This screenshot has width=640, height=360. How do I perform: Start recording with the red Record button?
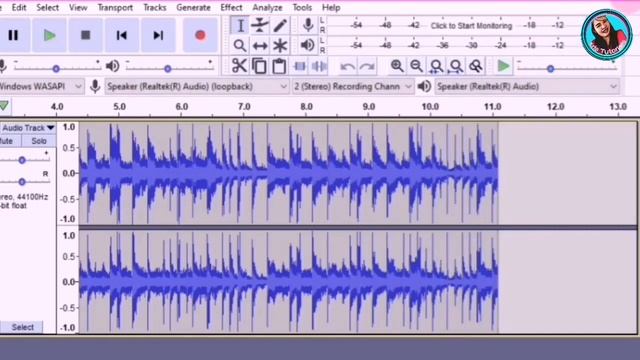[200, 36]
